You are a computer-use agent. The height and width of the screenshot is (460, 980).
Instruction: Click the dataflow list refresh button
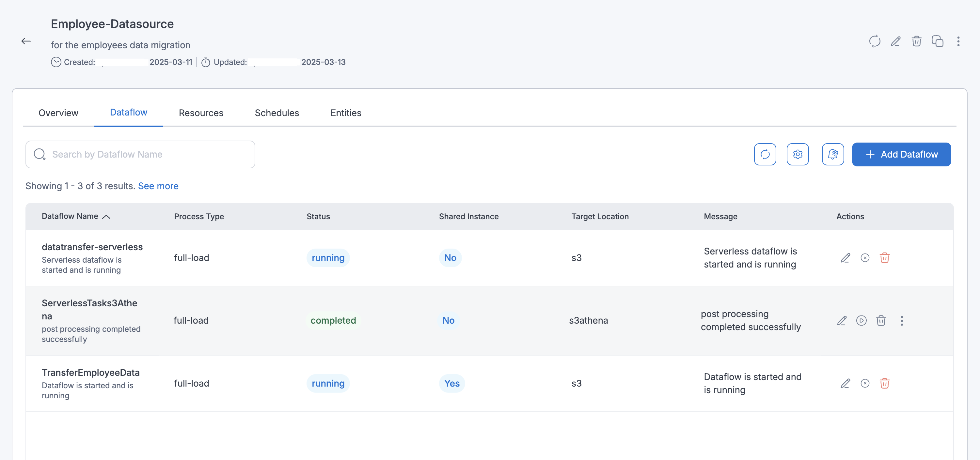point(765,154)
